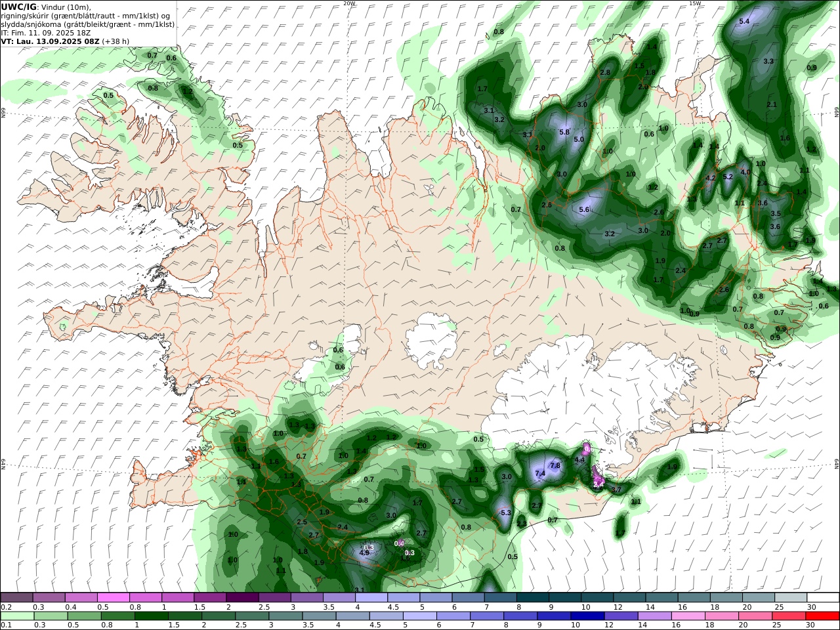This screenshot has width=840, height=630.
Task: Click the deep blue 10 mm rain legend swatch
Action: (x=588, y=616)
